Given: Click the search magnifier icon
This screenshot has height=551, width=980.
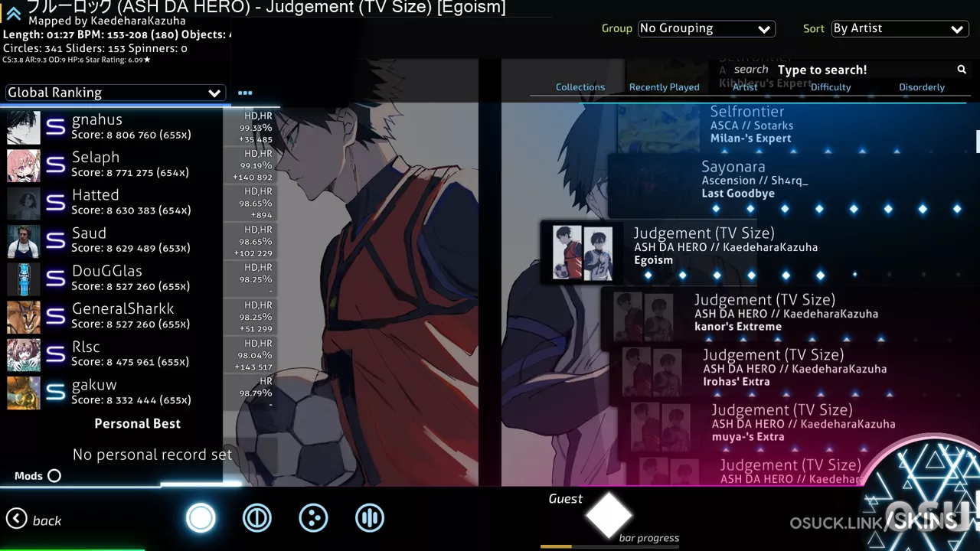Looking at the screenshot, I should click(x=962, y=70).
